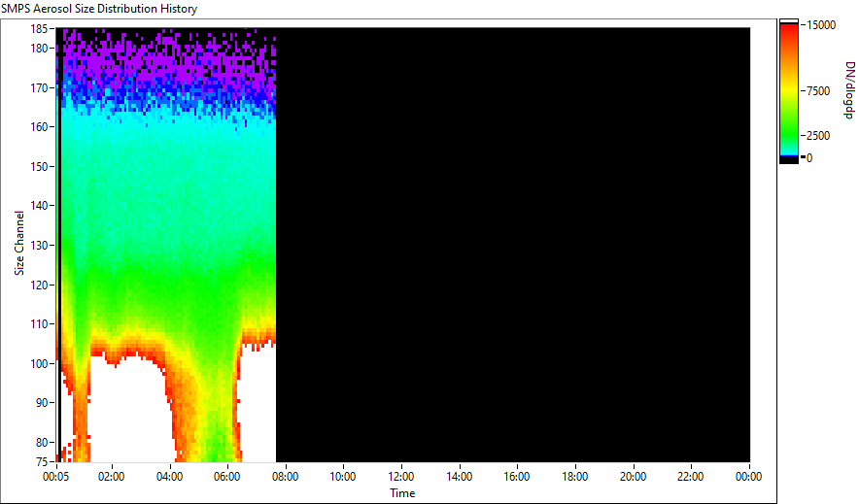Click the 100 size channel tick label
The height and width of the screenshot is (504, 859).
pyautogui.click(x=39, y=363)
